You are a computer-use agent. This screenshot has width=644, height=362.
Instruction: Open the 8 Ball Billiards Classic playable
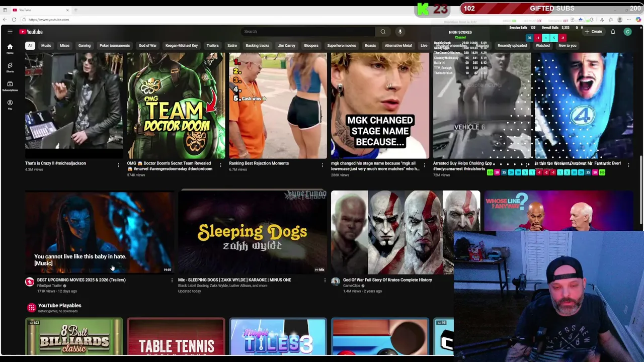(74, 337)
